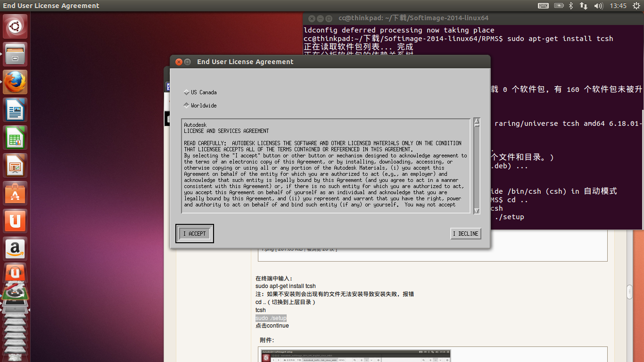This screenshot has width=644, height=362.
Task: Click terminal line 'ldconfig deferred processing now taking place'
Action: click(399, 30)
